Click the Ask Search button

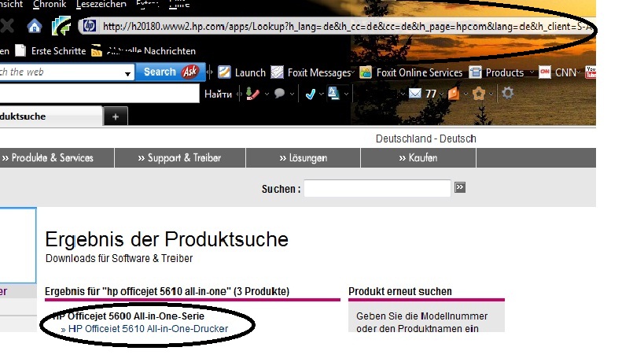pos(170,72)
